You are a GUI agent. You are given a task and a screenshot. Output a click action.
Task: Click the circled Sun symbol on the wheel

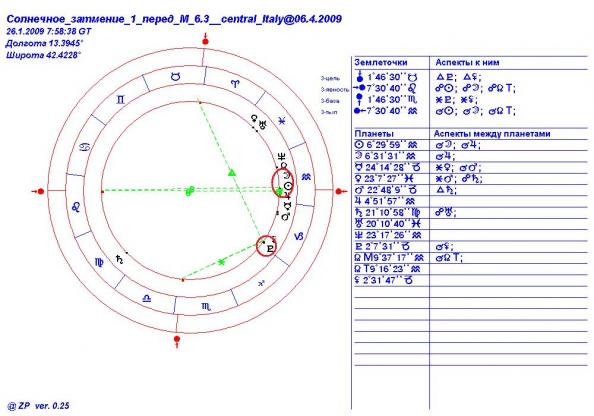click(x=288, y=186)
